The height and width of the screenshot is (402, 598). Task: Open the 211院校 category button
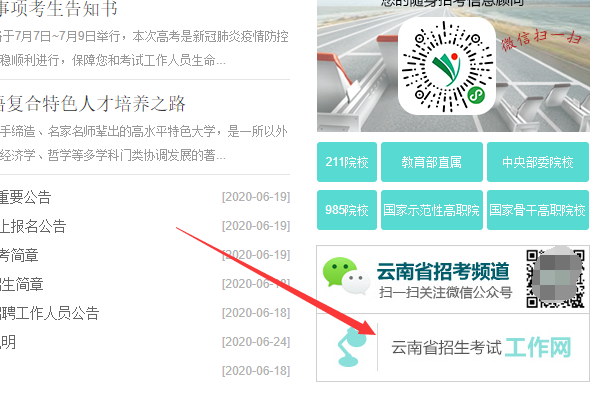347,162
